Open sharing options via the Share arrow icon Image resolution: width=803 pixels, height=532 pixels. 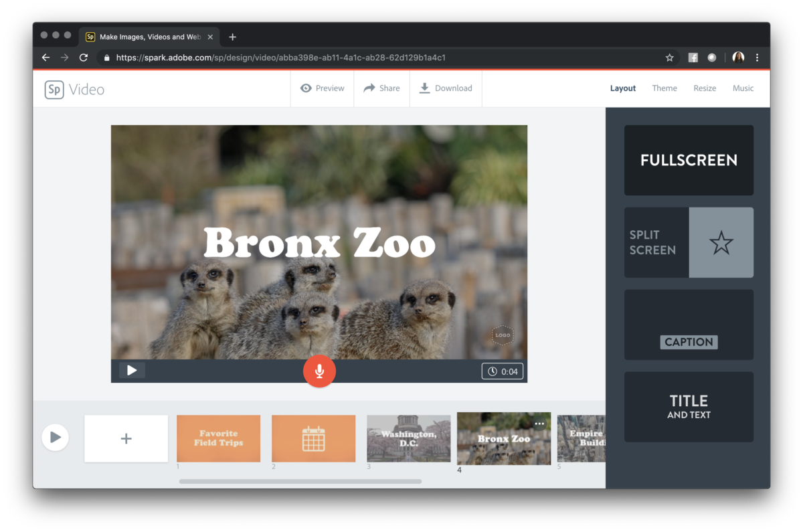point(381,88)
